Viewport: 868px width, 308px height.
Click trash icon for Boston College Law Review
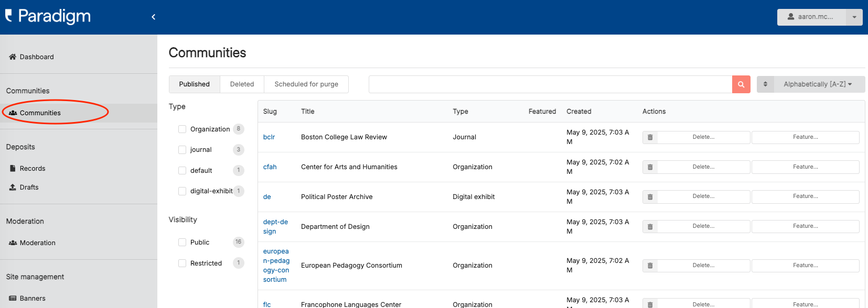coord(650,137)
